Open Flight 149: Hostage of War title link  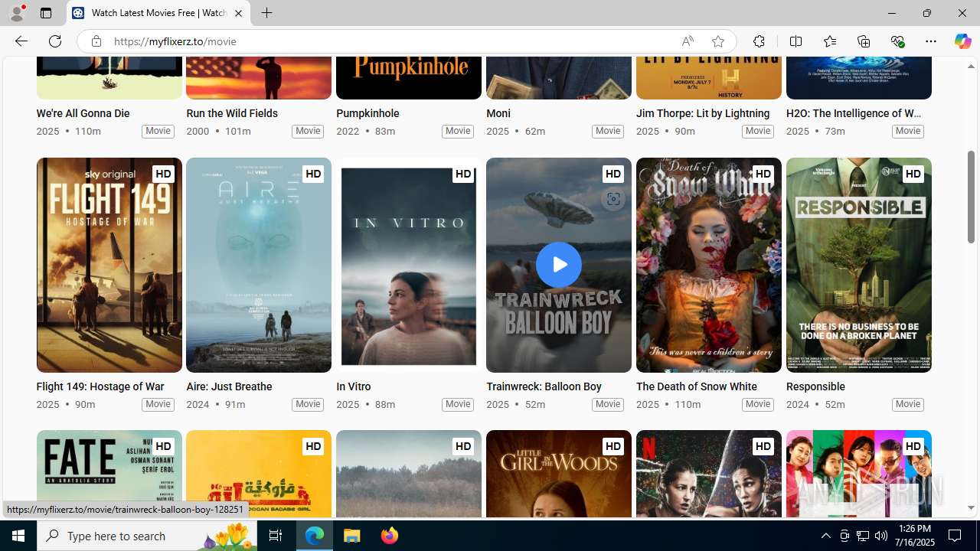[x=100, y=386]
